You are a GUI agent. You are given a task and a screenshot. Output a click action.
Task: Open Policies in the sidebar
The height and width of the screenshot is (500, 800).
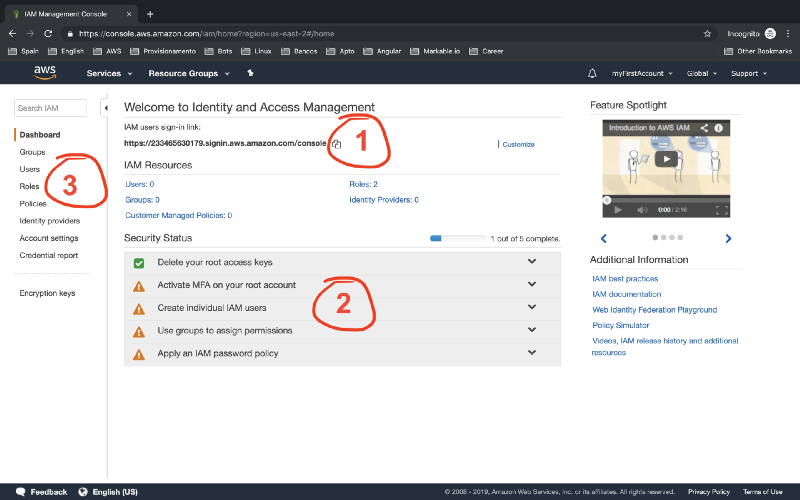click(33, 204)
